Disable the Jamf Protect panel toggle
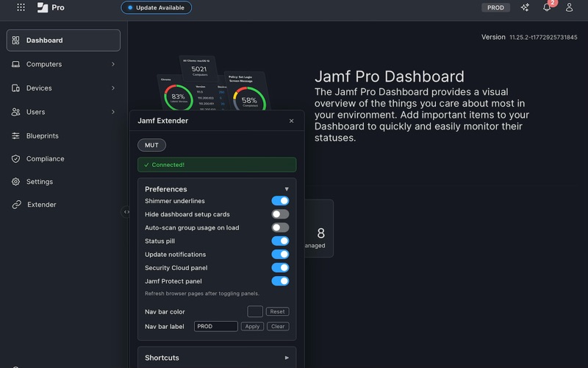Screen dimensions: 588x368 pyautogui.click(x=280, y=281)
